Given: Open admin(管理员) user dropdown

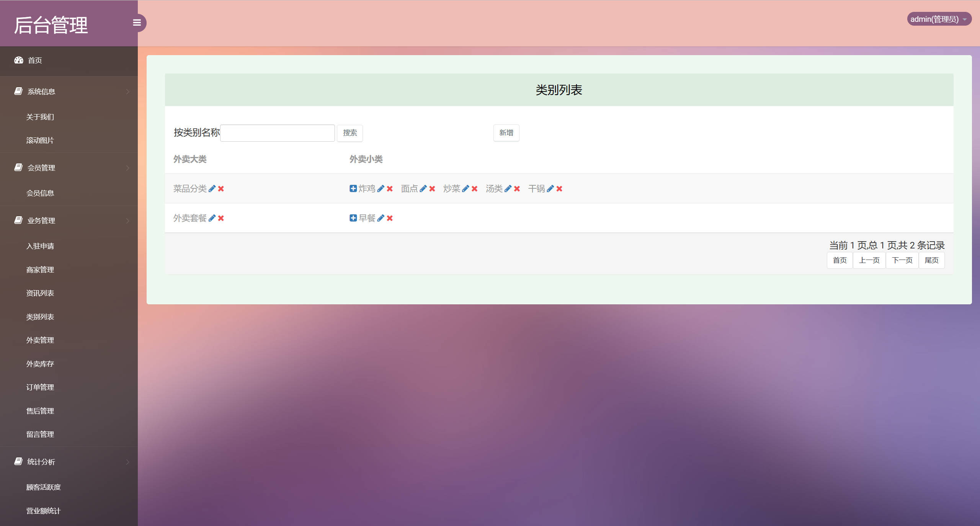Looking at the screenshot, I should 939,19.
